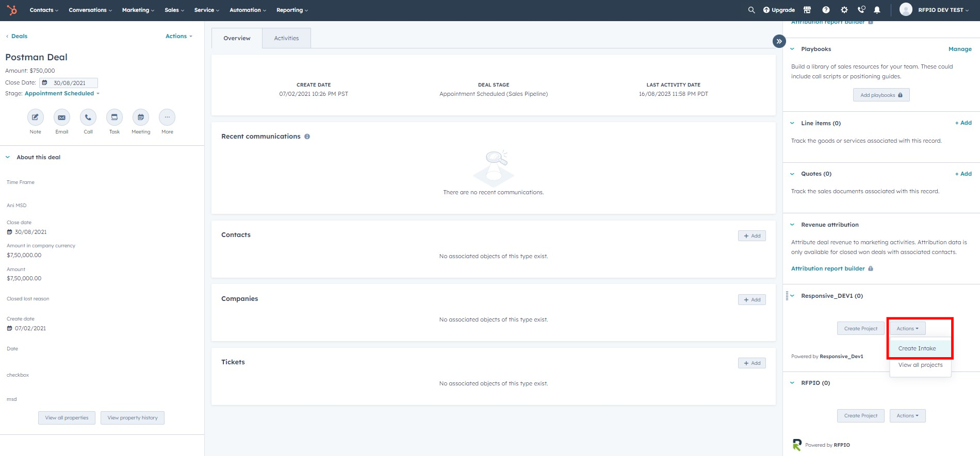The height and width of the screenshot is (456, 980).
Task: Collapse the Responsive_DEV1 section
Action: click(792, 296)
